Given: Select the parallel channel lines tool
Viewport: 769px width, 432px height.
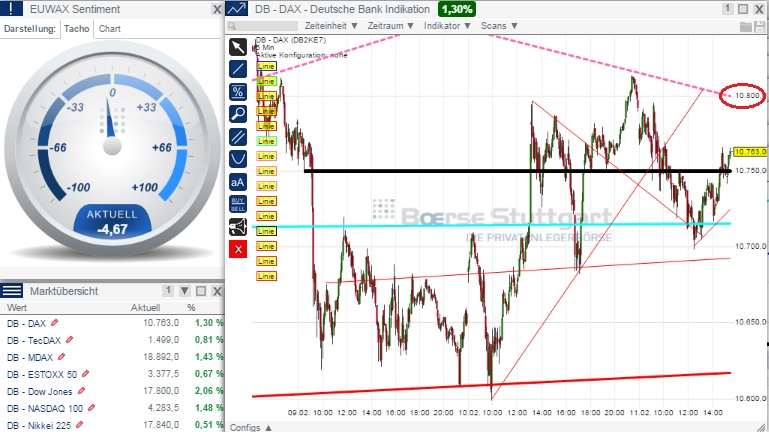Looking at the screenshot, I should pyautogui.click(x=238, y=136).
